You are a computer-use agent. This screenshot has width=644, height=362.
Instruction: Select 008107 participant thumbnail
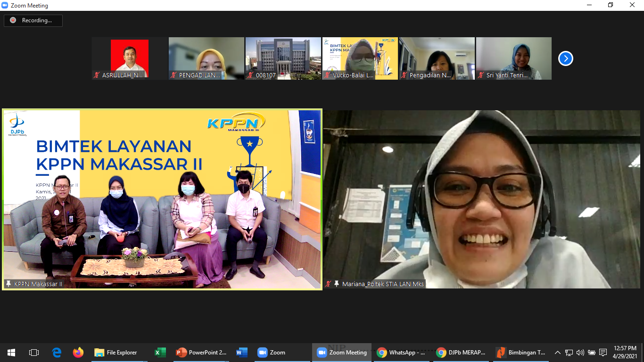283,58
